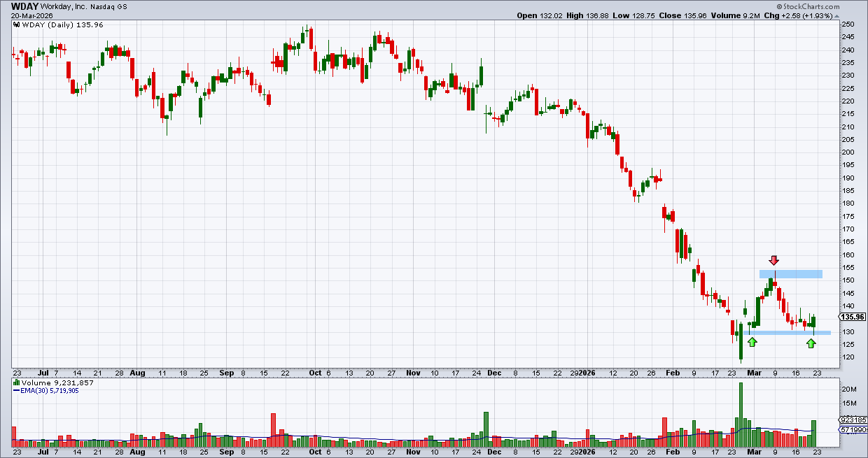Click the '225' price axis label
868x458 pixels.
coord(847,89)
